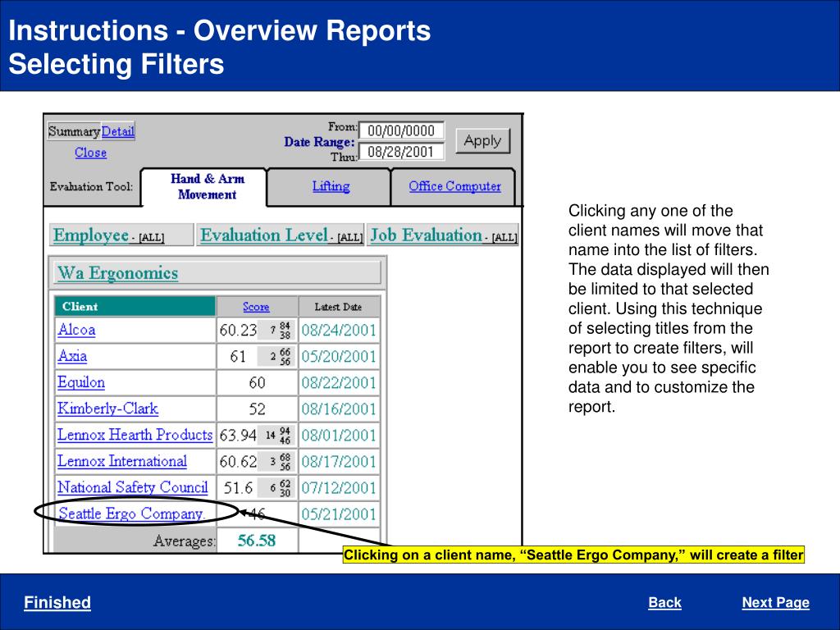Open the Detail view link
The width and height of the screenshot is (840, 630).
[118, 131]
